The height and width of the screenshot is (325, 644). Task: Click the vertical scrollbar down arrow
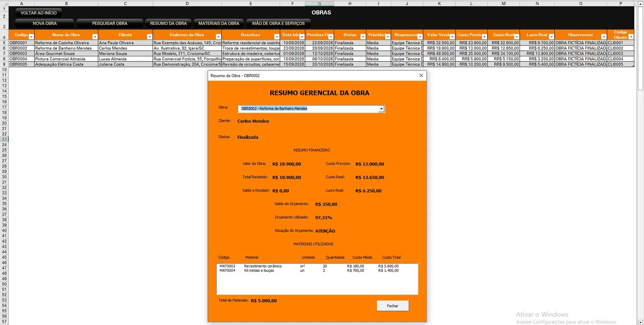pyautogui.click(x=640, y=322)
